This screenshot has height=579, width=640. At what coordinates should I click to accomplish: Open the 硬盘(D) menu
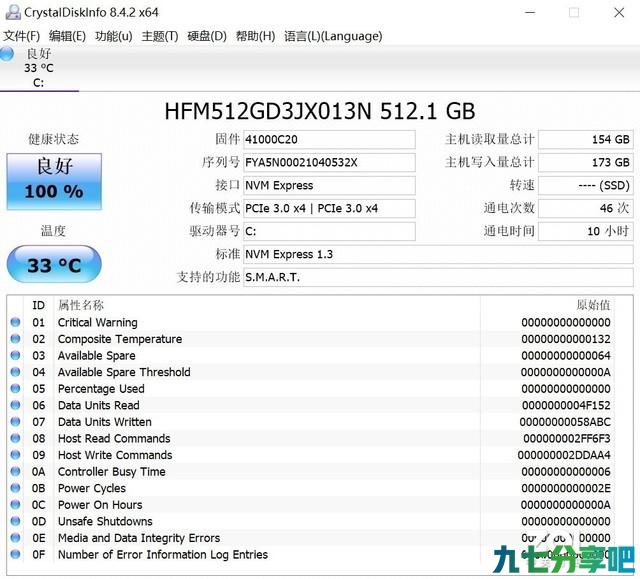coord(207,36)
